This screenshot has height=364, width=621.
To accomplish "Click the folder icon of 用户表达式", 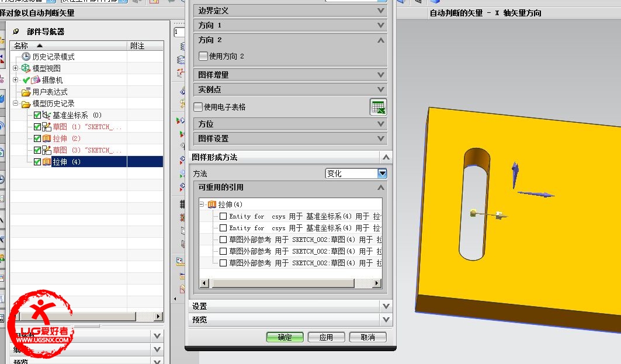I will (26, 92).
